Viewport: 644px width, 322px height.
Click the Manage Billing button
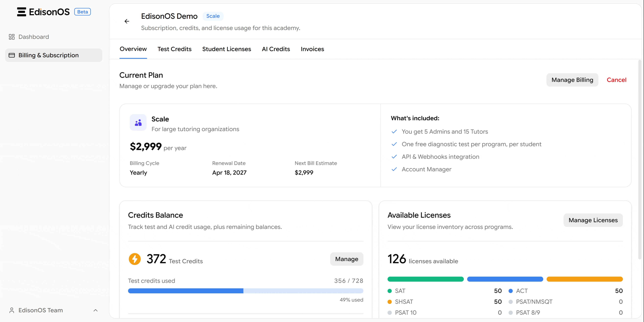point(572,80)
